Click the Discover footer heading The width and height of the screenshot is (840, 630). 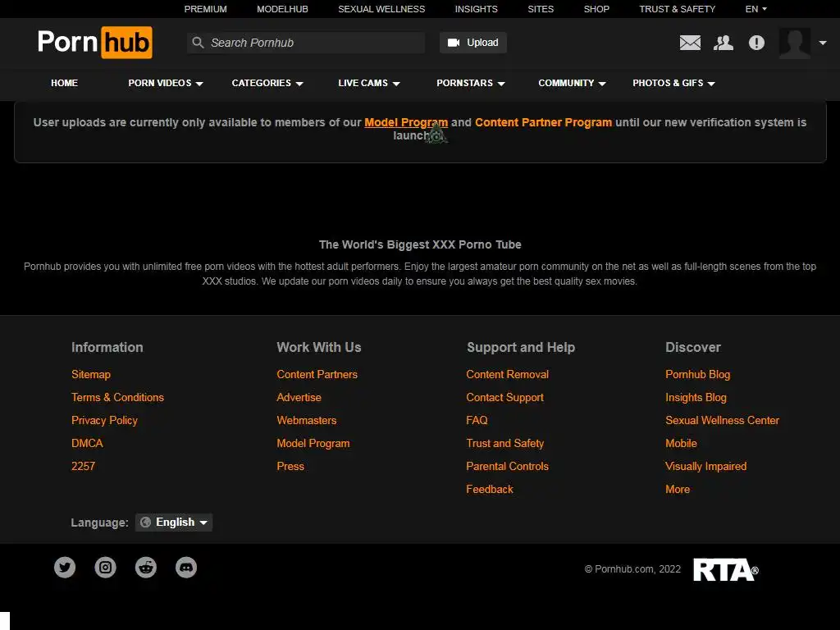click(x=693, y=347)
